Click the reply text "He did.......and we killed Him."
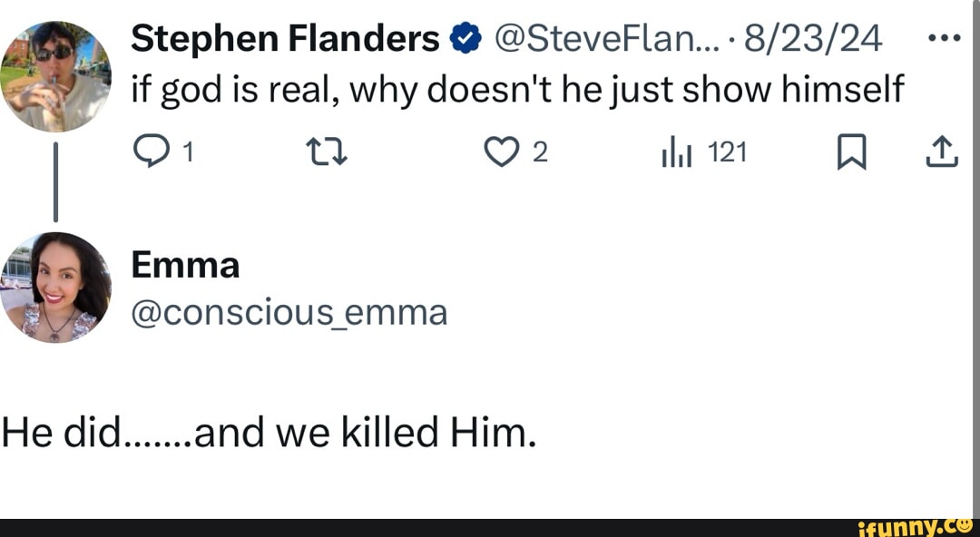 tap(269, 434)
